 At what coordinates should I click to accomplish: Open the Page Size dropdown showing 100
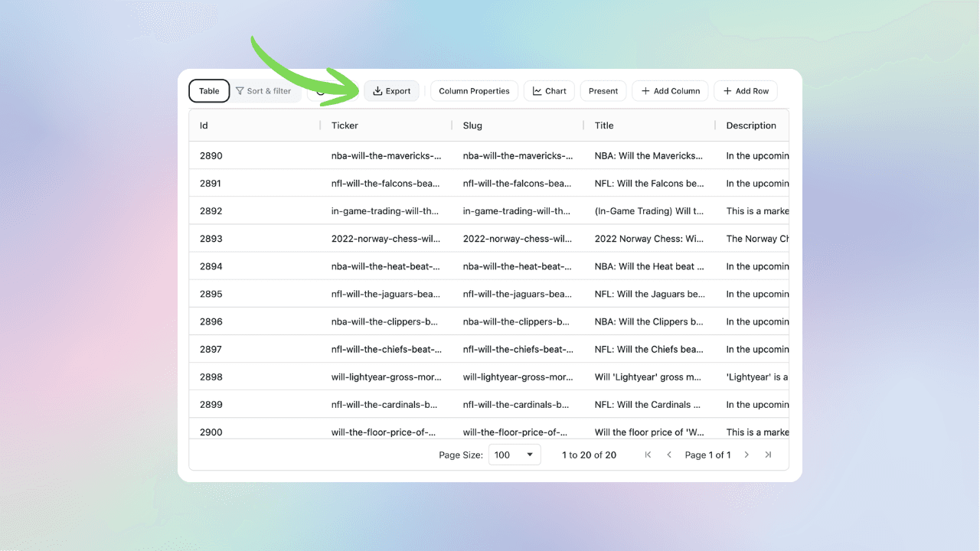[514, 454]
